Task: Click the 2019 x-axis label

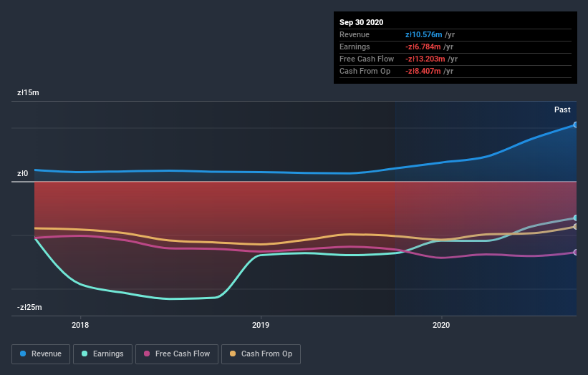Action: [261, 325]
